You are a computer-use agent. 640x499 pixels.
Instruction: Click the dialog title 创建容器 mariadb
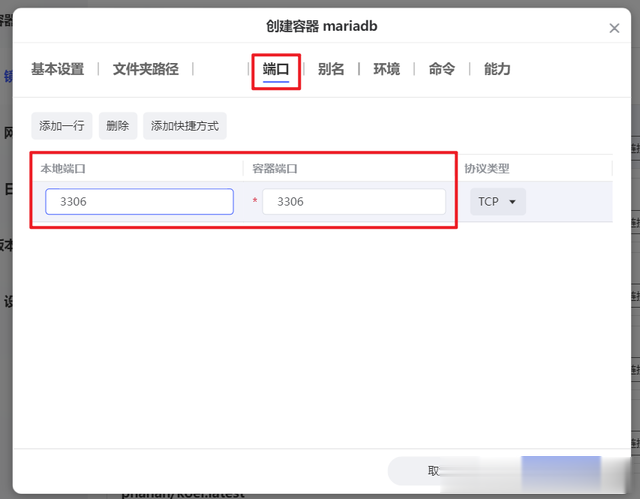(322, 26)
